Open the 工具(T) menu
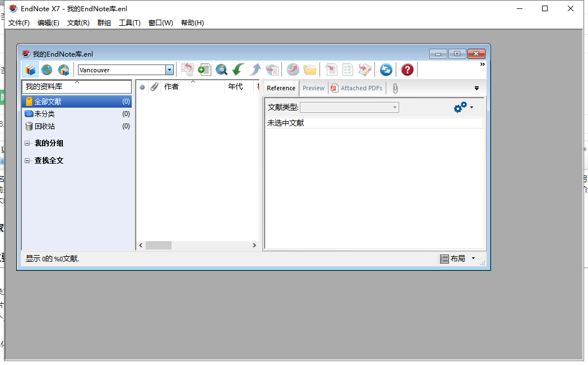 click(x=130, y=23)
